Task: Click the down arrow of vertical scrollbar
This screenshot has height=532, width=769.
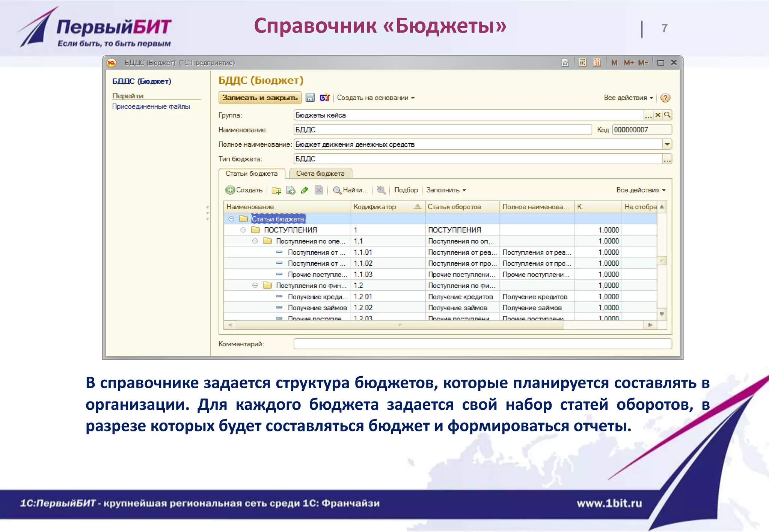Action: coord(662,314)
